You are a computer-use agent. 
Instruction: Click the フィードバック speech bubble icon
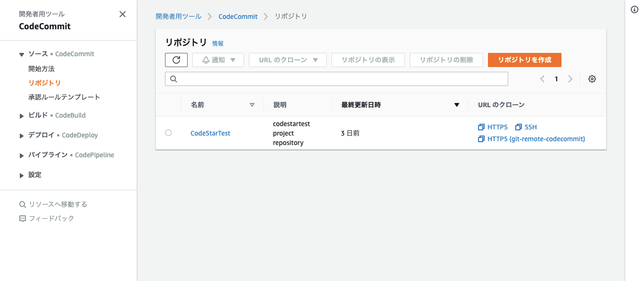(22, 219)
